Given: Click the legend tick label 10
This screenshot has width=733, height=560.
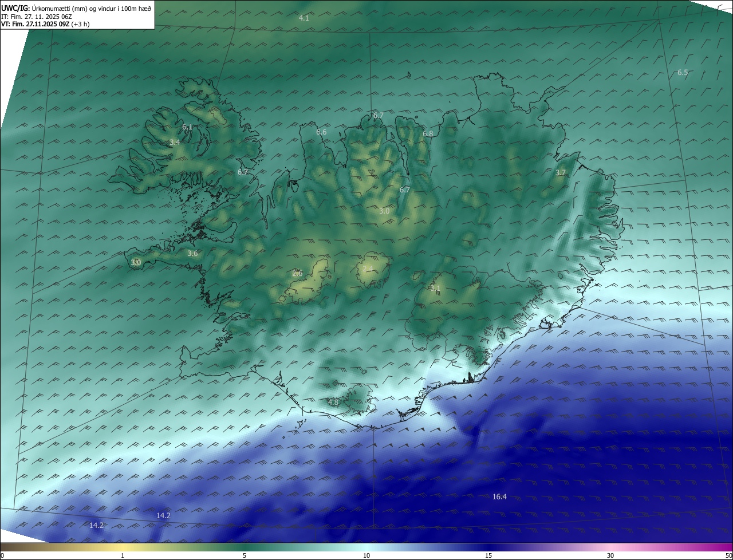Looking at the screenshot, I should (x=366, y=556).
